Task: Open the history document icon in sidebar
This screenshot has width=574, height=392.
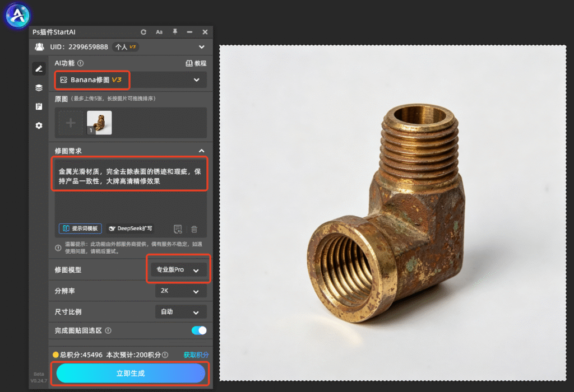Action: click(39, 106)
